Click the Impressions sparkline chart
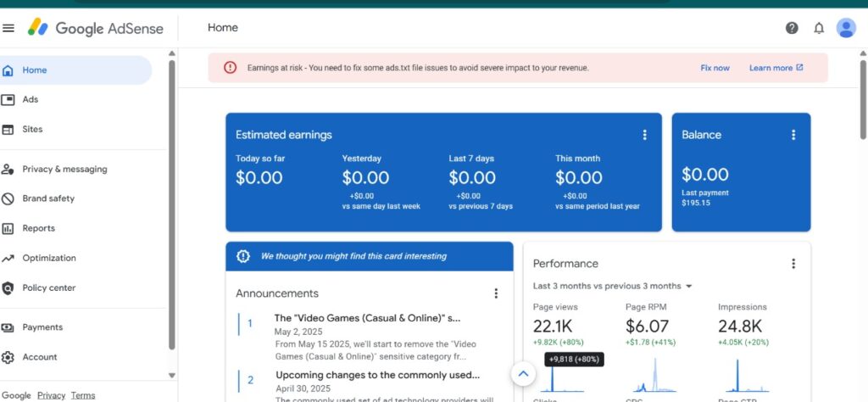The image size is (868, 402). 747,376
